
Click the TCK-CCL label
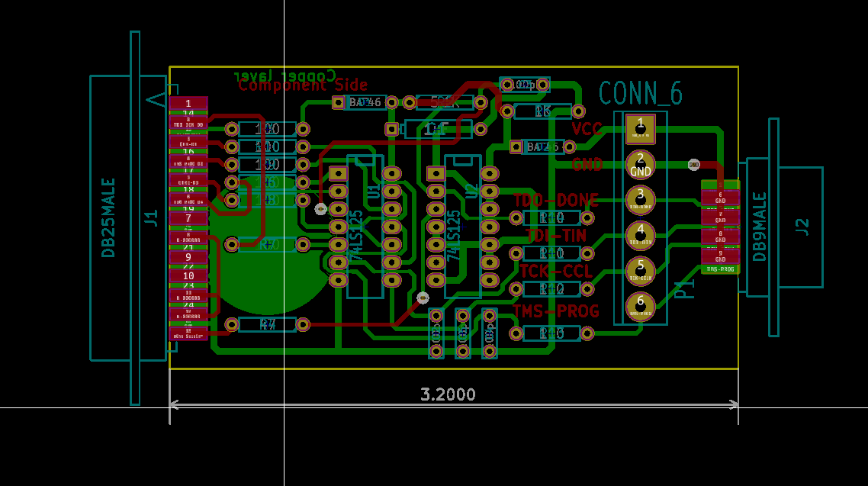556,272
